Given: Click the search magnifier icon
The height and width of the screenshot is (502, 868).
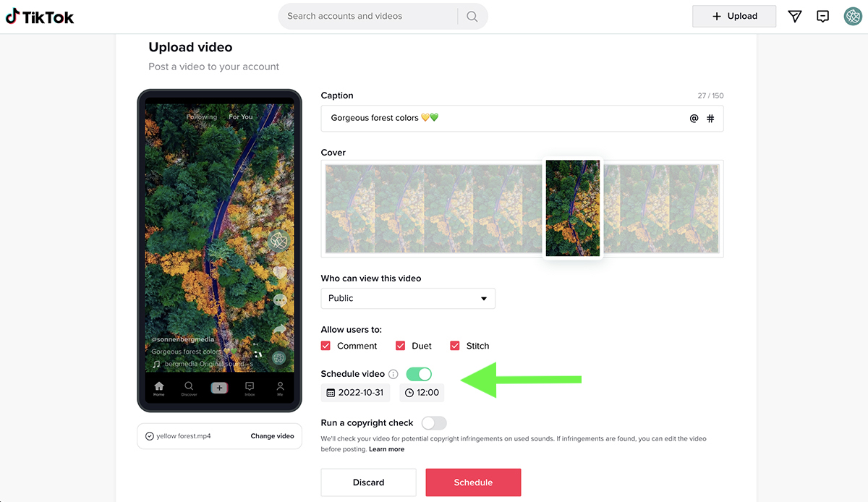Looking at the screenshot, I should coord(472,16).
